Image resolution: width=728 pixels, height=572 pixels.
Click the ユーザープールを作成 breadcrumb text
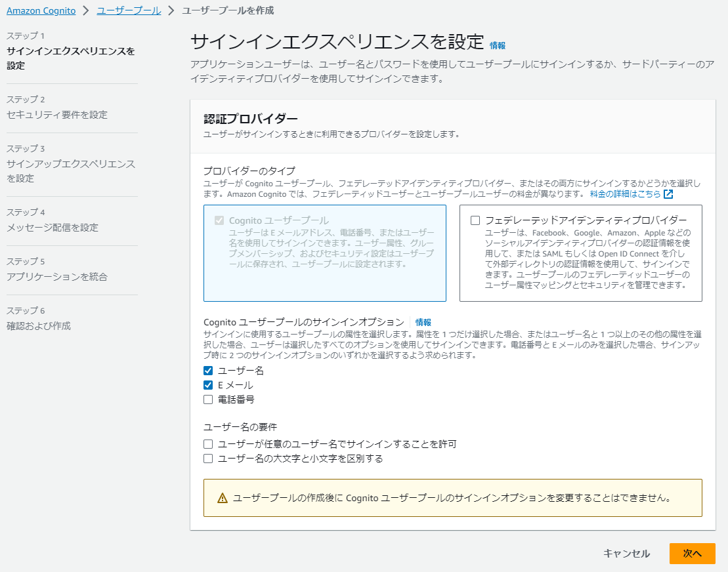[228, 10]
